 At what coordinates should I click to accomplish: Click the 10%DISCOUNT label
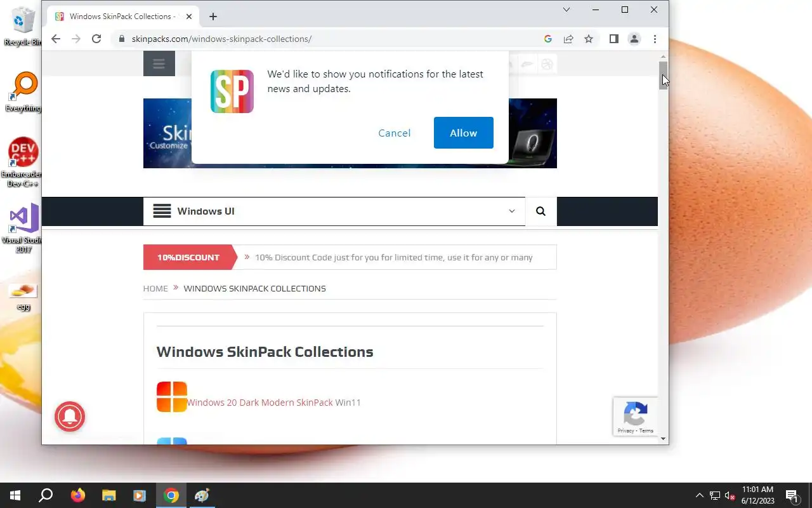[x=188, y=257]
